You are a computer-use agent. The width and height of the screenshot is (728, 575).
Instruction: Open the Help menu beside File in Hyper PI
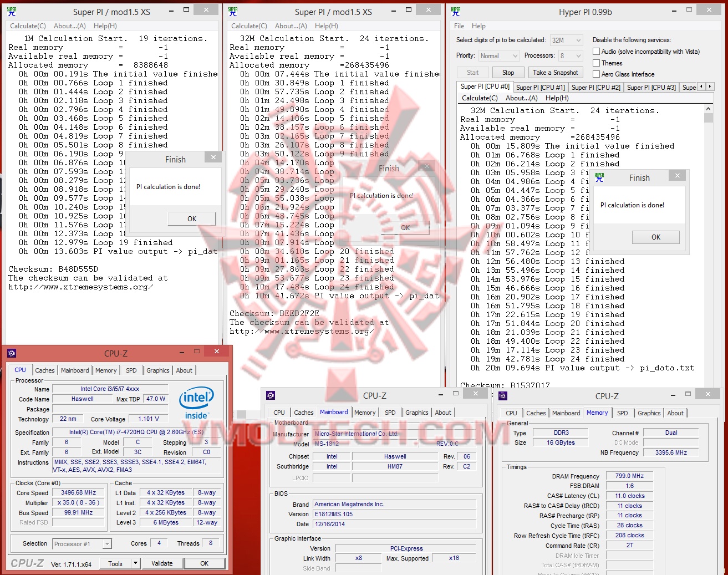478,26
